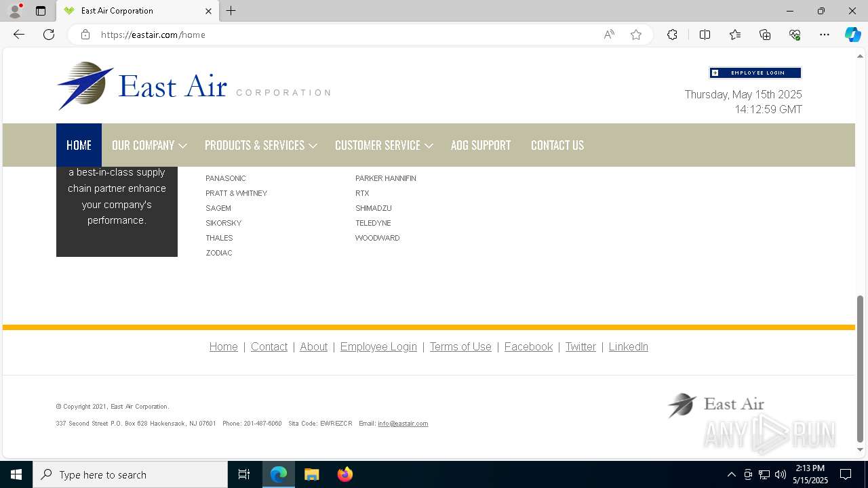Click the footer East Air logo

716,405
